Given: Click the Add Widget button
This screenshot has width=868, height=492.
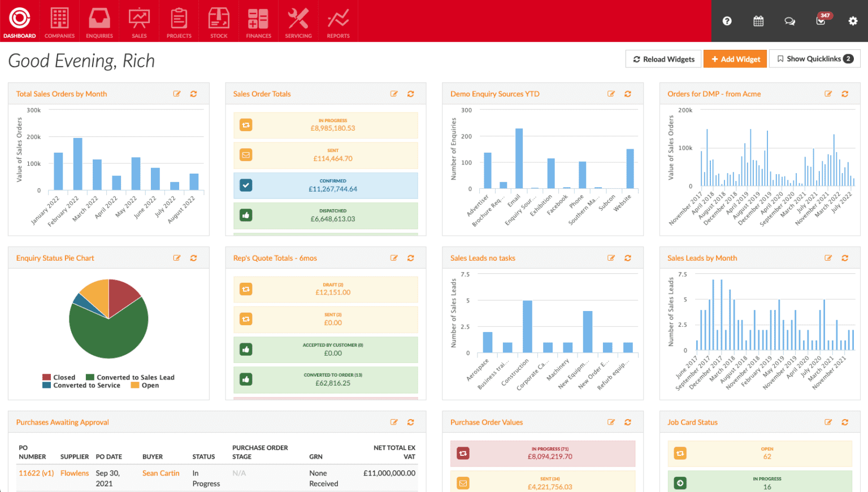Looking at the screenshot, I should (x=735, y=58).
